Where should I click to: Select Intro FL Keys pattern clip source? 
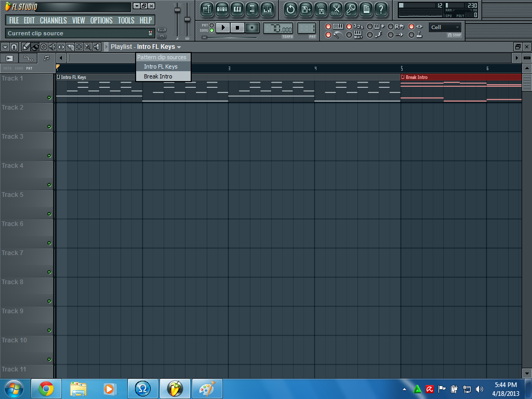click(163, 66)
